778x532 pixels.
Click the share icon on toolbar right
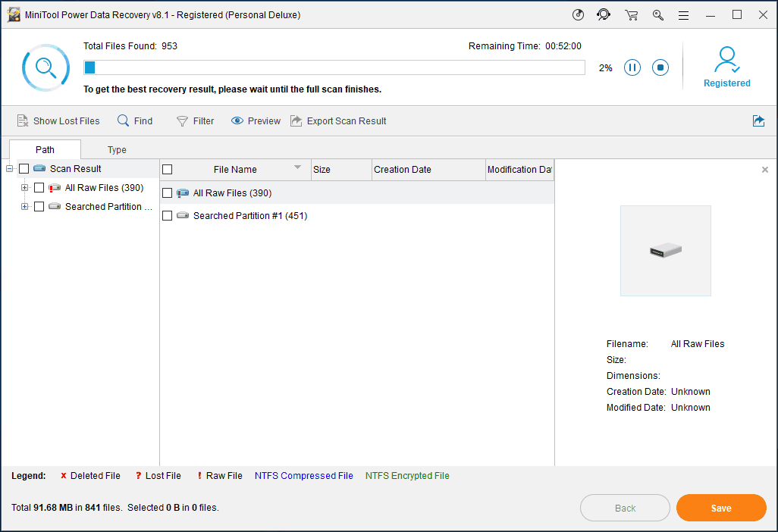[x=758, y=121]
